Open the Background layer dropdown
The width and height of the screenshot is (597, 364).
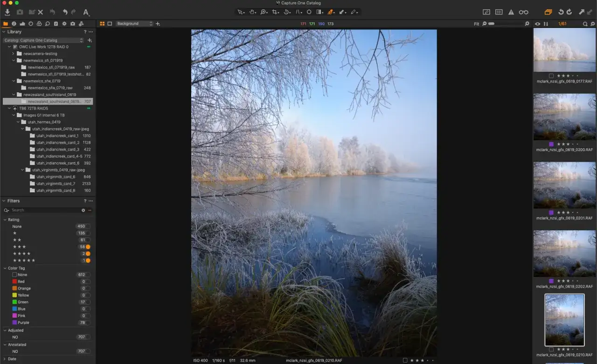pos(134,23)
